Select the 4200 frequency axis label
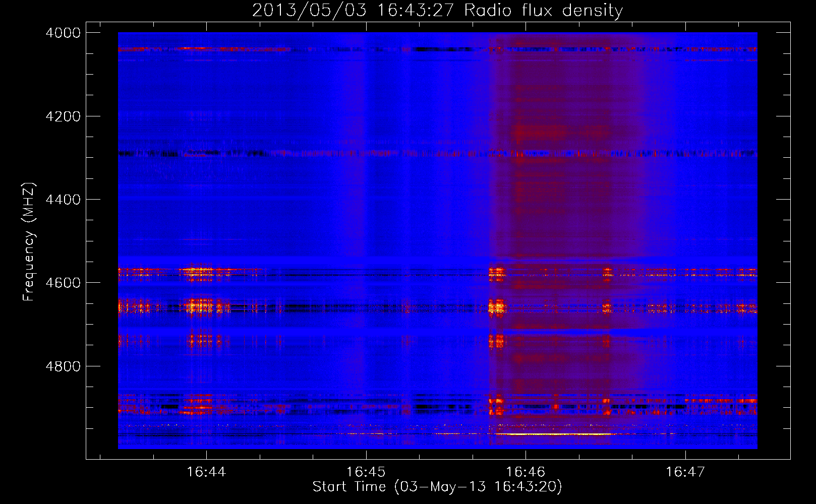 63,116
